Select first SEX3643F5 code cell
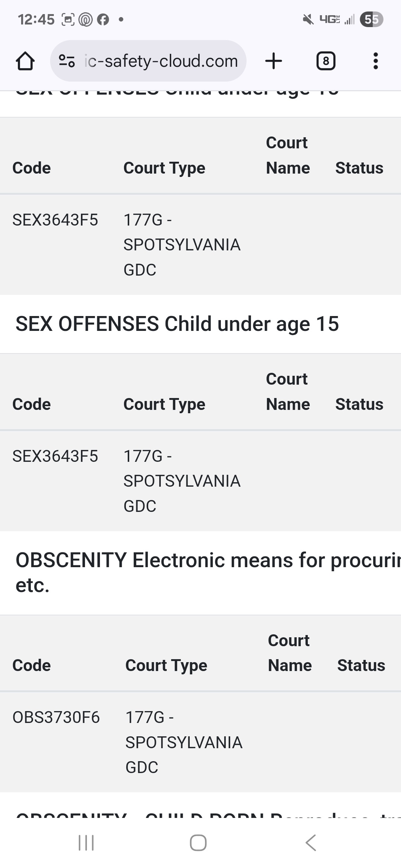The width and height of the screenshot is (401, 868). (x=55, y=220)
